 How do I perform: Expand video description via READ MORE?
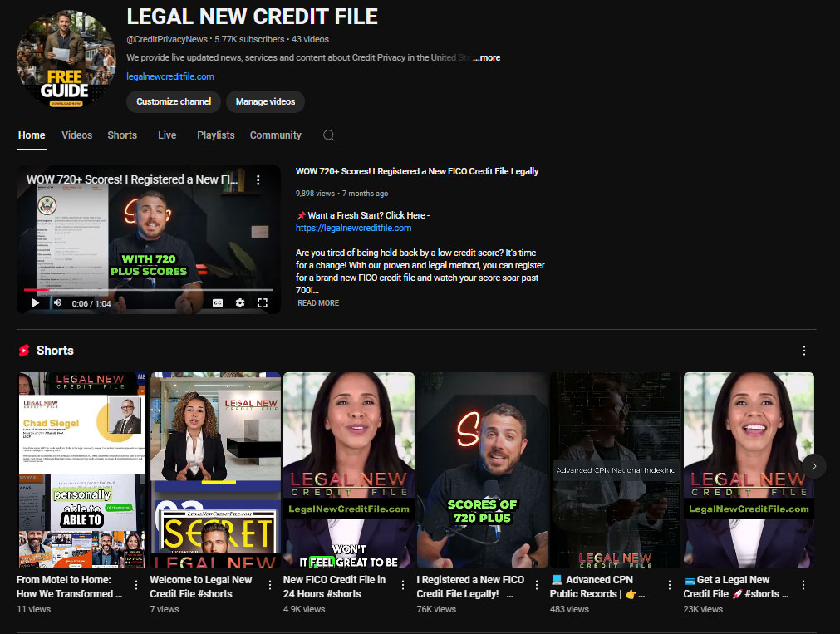(318, 303)
